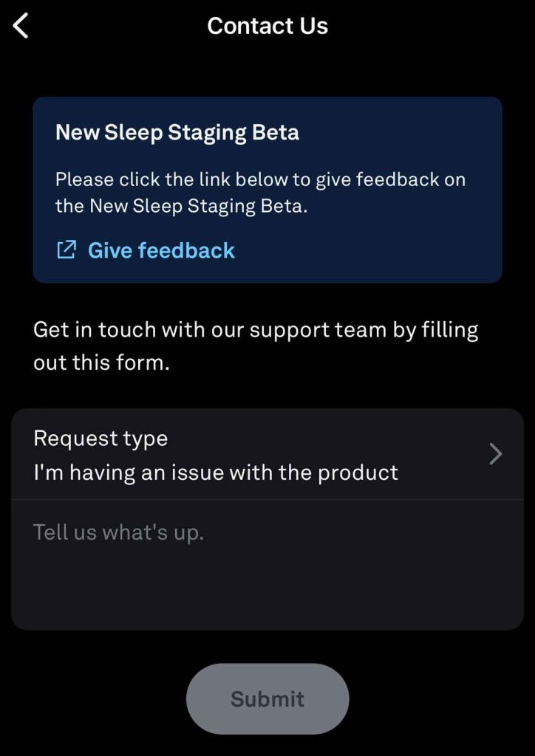The height and width of the screenshot is (756, 535).
Task: Tap "the New Sleep Staging Beta." description line
Action: point(181,207)
